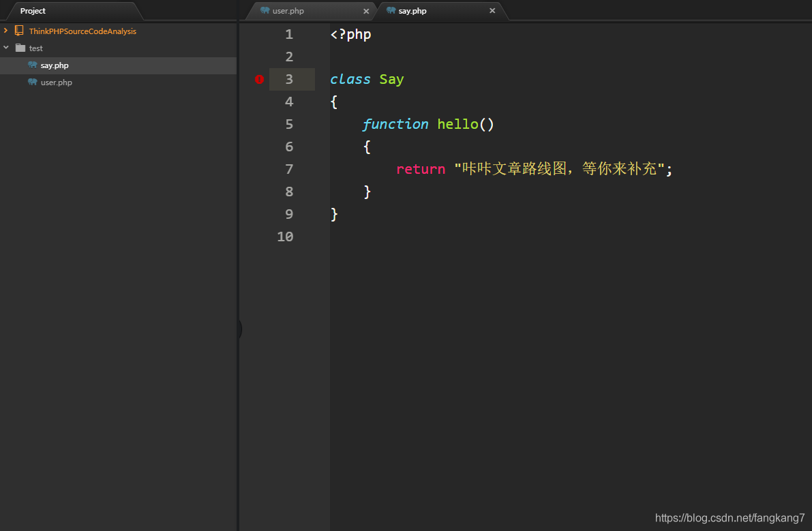Select the Project panel tab
The image size is (812, 531).
point(33,11)
